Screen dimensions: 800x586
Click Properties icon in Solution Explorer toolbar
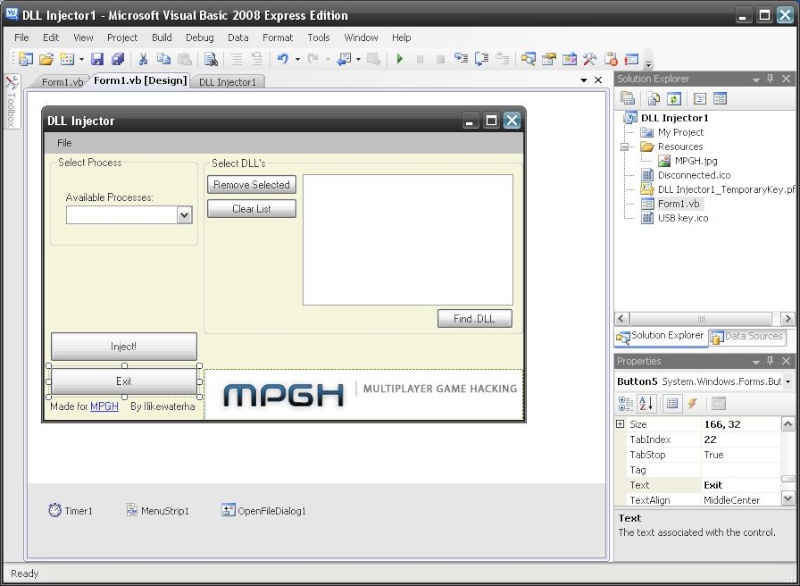pyautogui.click(x=628, y=98)
